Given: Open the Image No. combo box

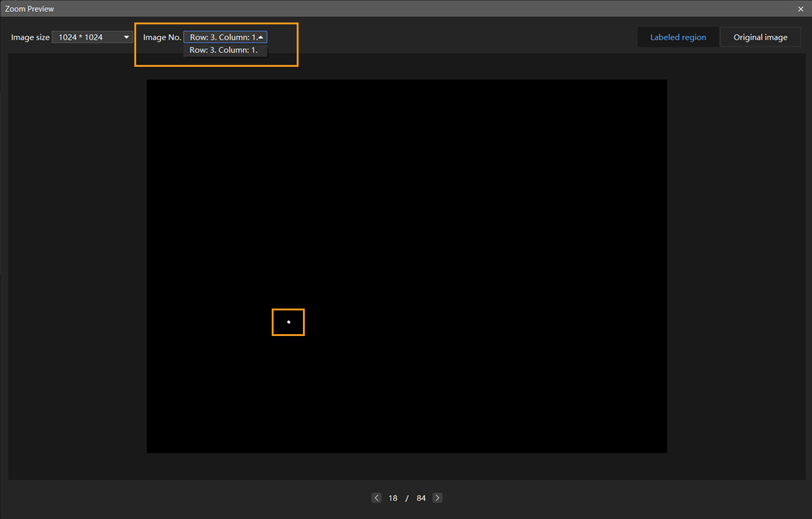Looking at the screenshot, I should tap(225, 37).
